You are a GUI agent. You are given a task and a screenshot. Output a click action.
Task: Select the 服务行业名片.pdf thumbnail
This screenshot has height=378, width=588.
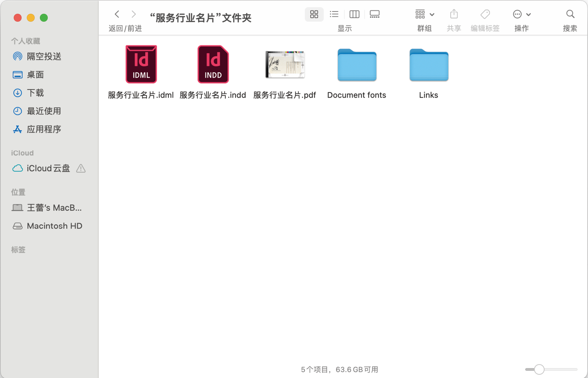click(x=285, y=65)
